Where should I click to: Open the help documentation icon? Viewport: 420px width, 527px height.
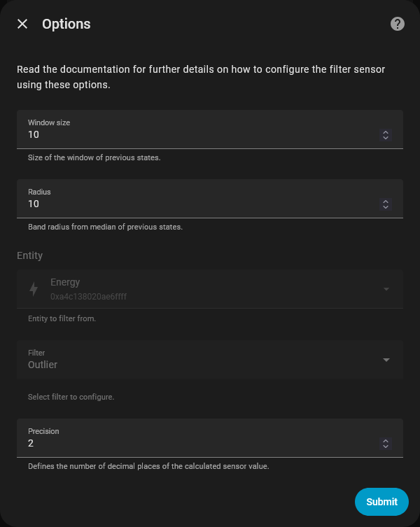click(x=398, y=24)
